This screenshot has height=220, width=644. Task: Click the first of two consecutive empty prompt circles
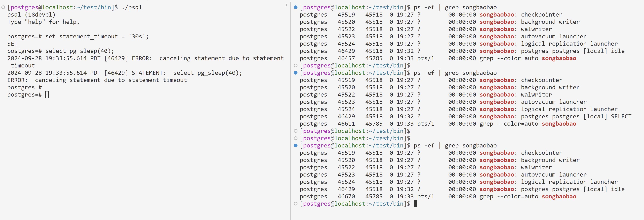(296, 131)
